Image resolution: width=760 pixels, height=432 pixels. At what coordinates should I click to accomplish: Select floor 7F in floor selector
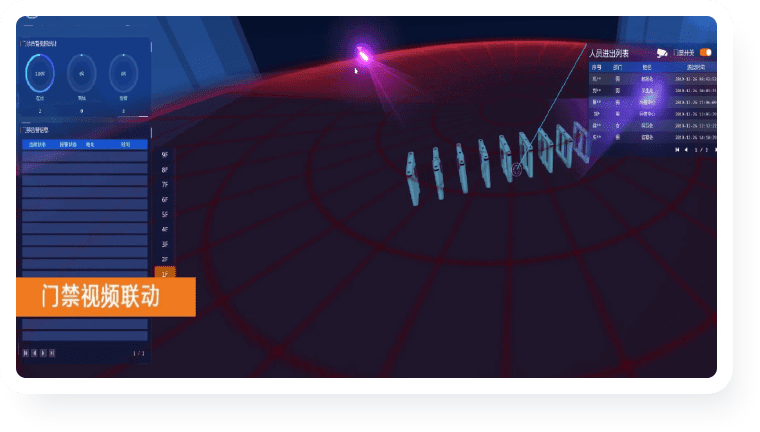[x=165, y=185]
